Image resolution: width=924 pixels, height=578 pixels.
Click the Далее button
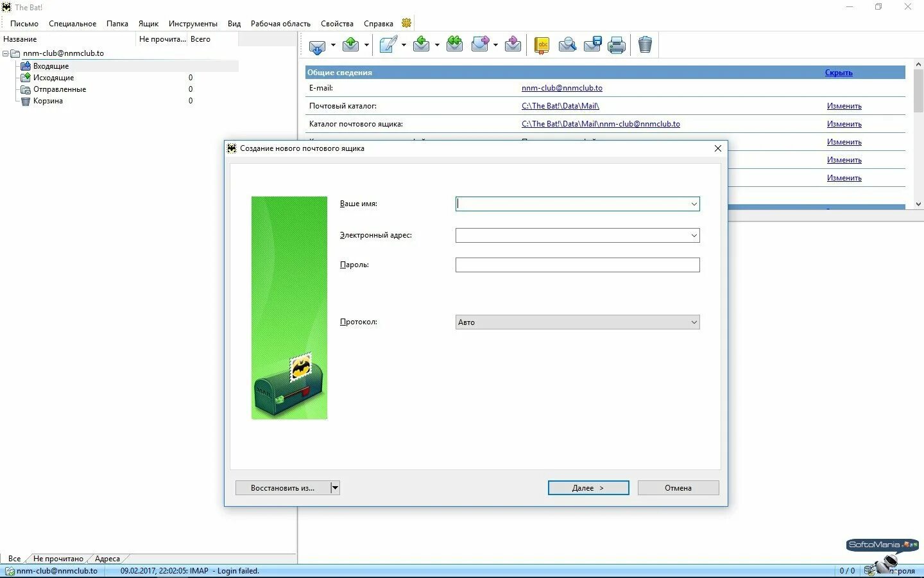click(588, 488)
